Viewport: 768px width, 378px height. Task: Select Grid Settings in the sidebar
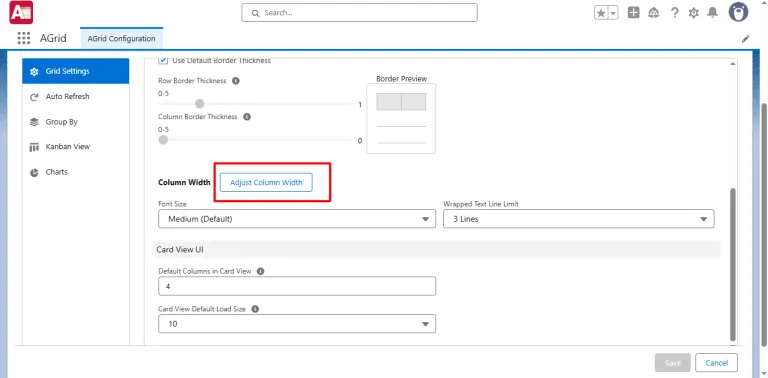(75, 71)
